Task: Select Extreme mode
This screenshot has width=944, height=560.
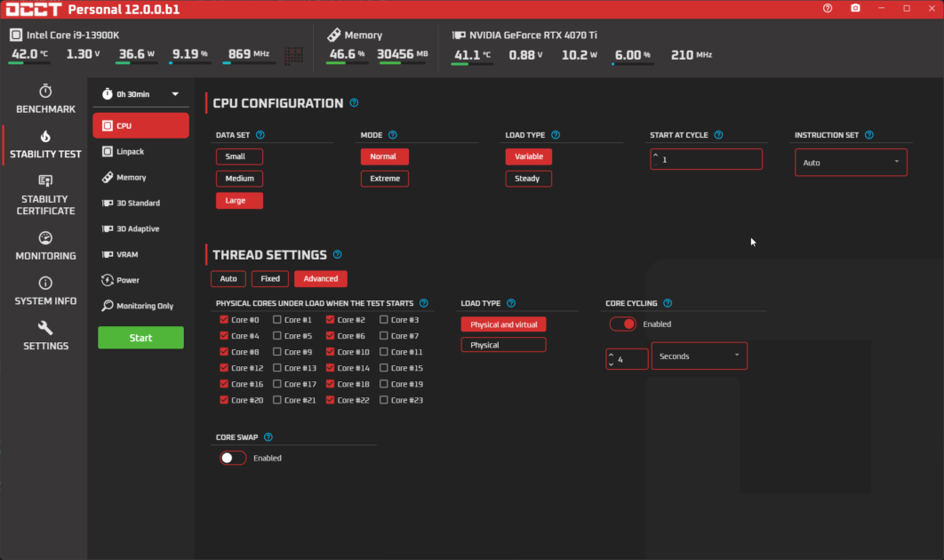Action: (x=384, y=178)
